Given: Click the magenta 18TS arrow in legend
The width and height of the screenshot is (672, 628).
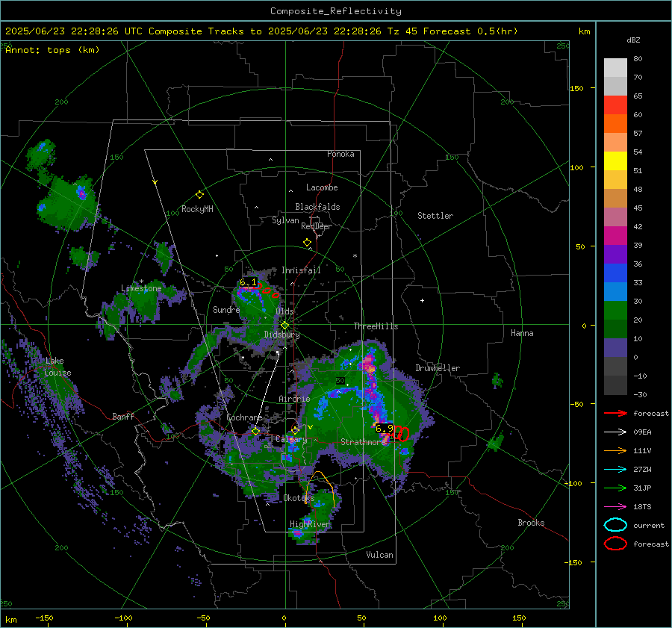Looking at the screenshot, I should tap(615, 507).
